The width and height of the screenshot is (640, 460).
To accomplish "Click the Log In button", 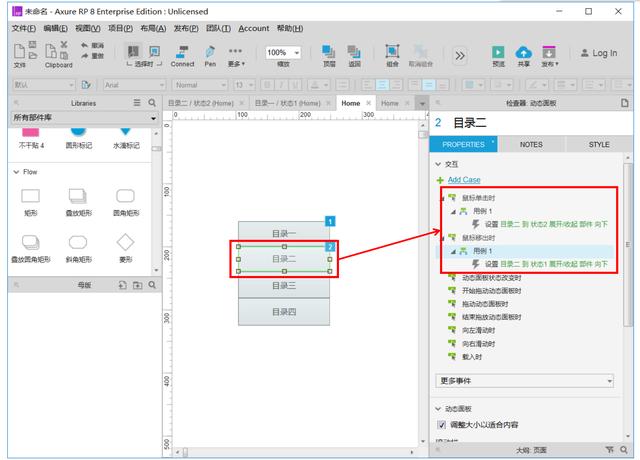I will point(599,53).
